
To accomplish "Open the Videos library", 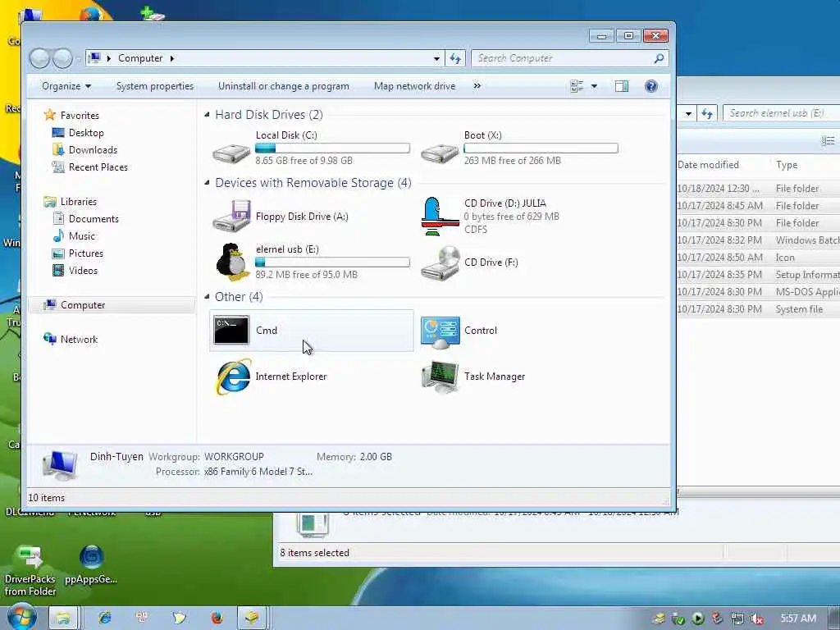I will (x=83, y=271).
